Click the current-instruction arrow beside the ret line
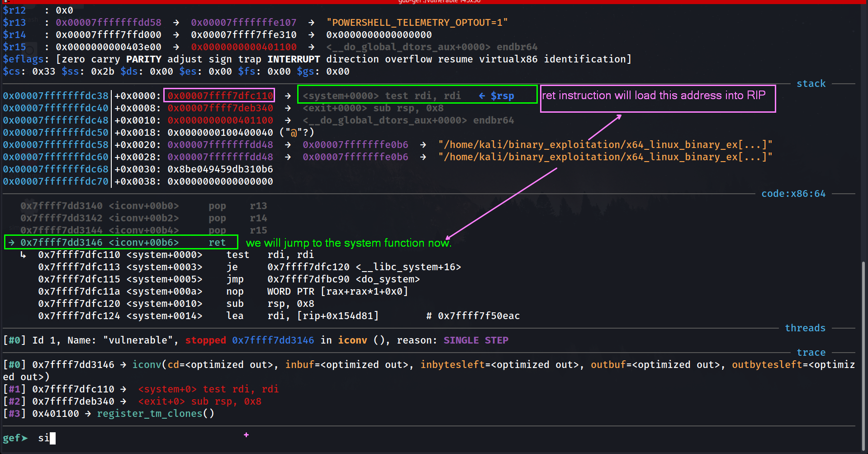The height and width of the screenshot is (454, 868). coord(11,243)
